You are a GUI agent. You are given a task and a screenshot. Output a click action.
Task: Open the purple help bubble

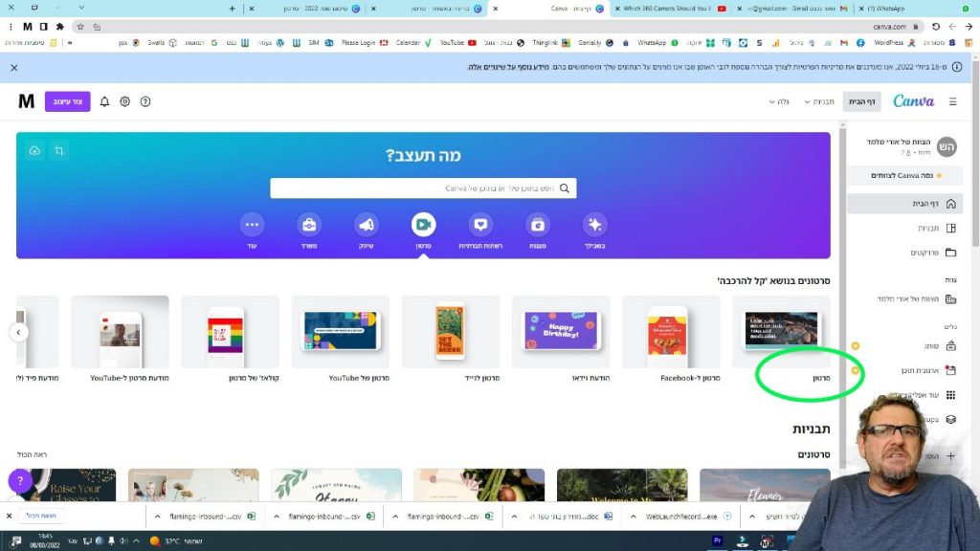pyautogui.click(x=20, y=480)
